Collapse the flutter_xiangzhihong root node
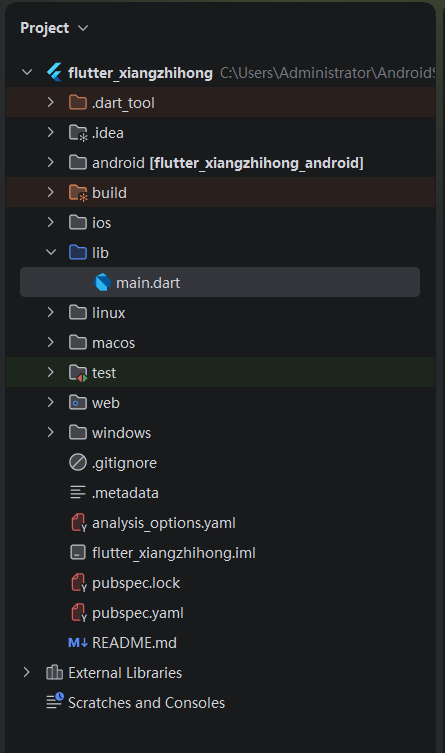The width and height of the screenshot is (445, 753). [x=27, y=73]
